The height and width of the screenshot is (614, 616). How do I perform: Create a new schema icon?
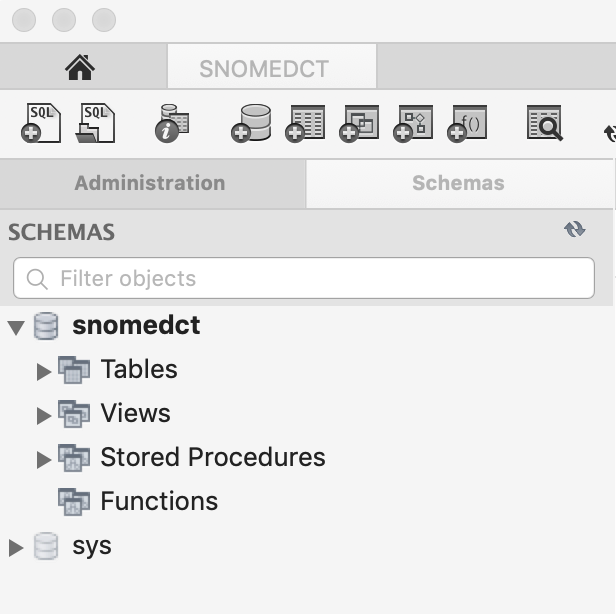tap(251, 123)
